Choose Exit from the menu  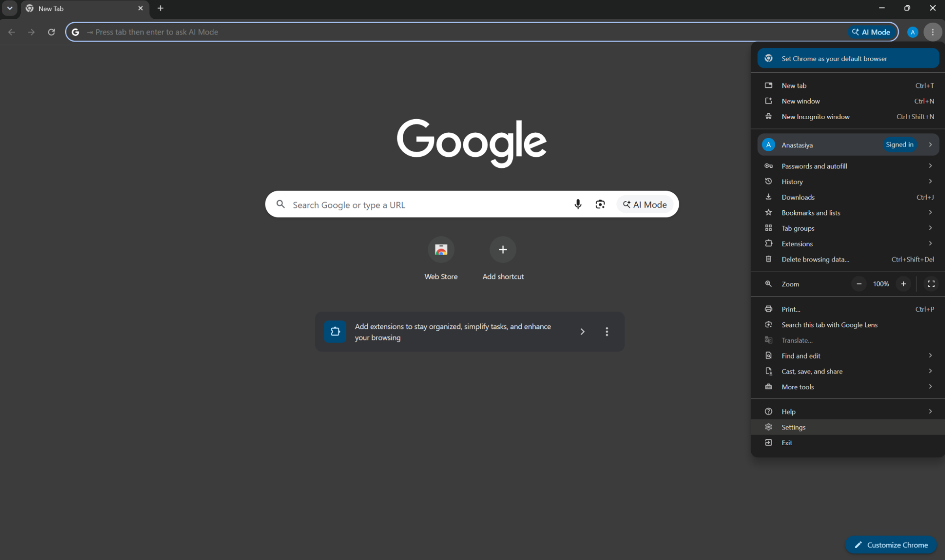point(848,443)
